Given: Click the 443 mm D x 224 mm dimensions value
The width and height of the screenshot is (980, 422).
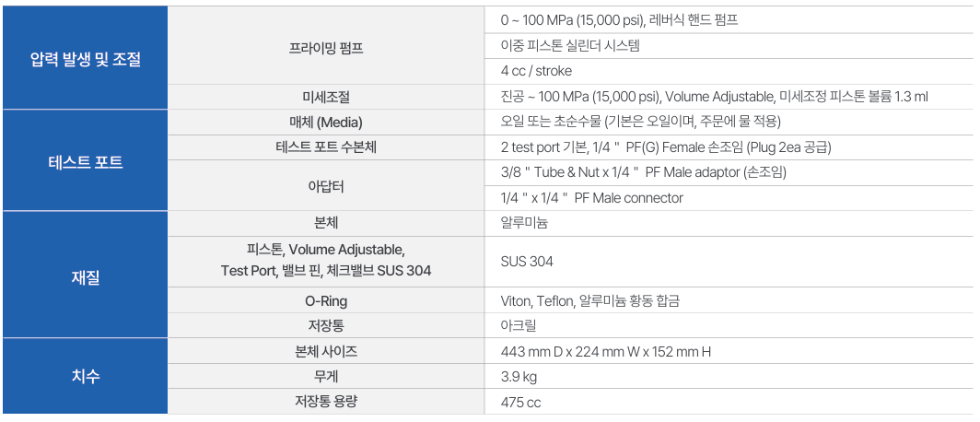Looking at the screenshot, I should (606, 352).
